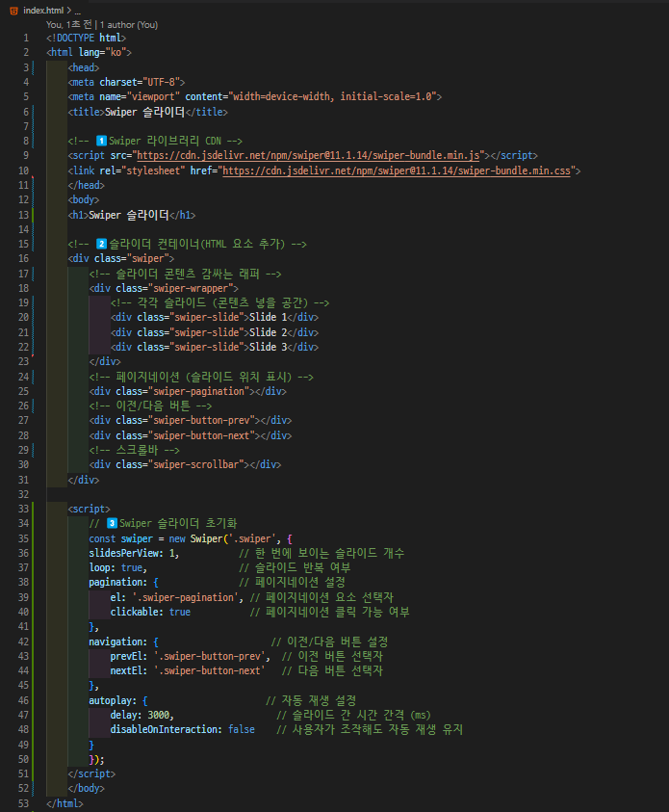Click the el: '.swiper-pagination' option
Viewport: 669px width, 812px height.
tap(176, 597)
